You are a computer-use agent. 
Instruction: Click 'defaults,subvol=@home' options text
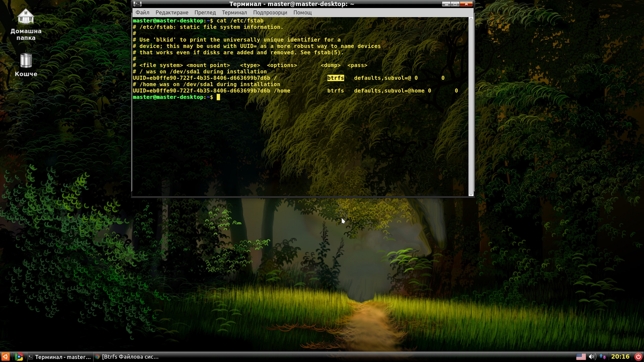(x=389, y=90)
